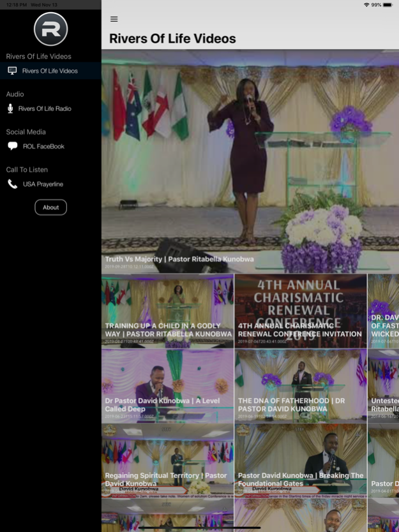
Task: Click the Call To Listen section heading
Action: coord(27,170)
